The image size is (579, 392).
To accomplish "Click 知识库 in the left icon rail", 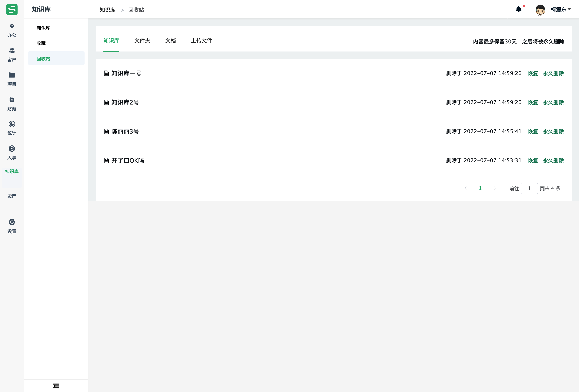I will [x=12, y=171].
